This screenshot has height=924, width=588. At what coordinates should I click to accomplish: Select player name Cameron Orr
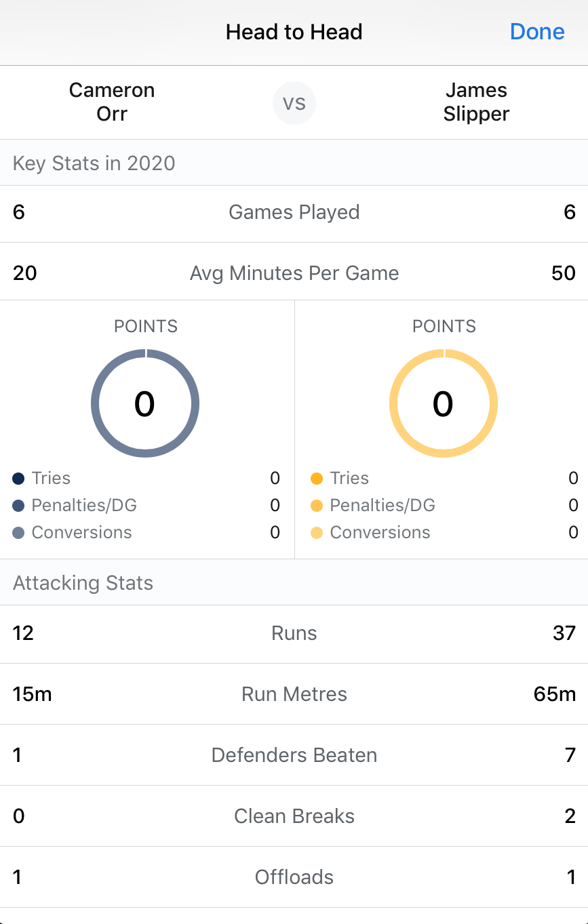click(x=112, y=102)
